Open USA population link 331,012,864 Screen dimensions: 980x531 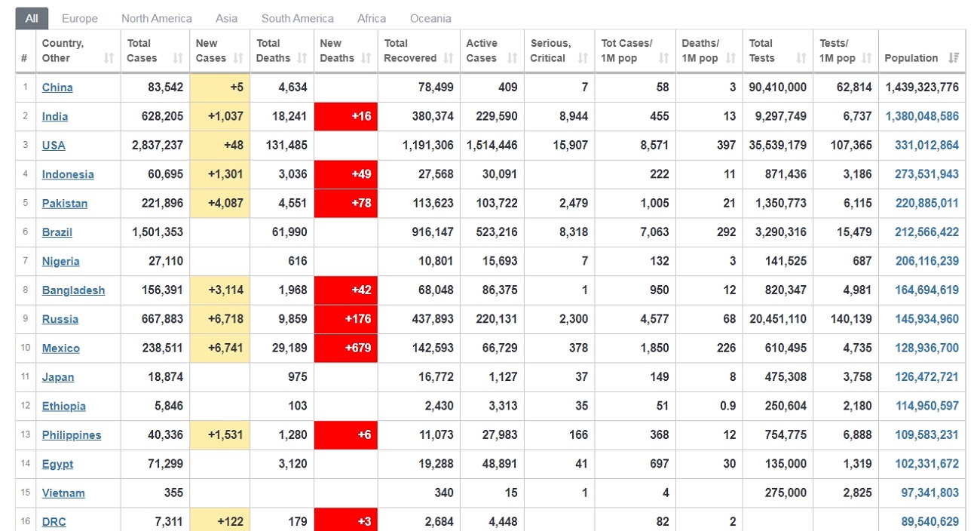coord(926,146)
